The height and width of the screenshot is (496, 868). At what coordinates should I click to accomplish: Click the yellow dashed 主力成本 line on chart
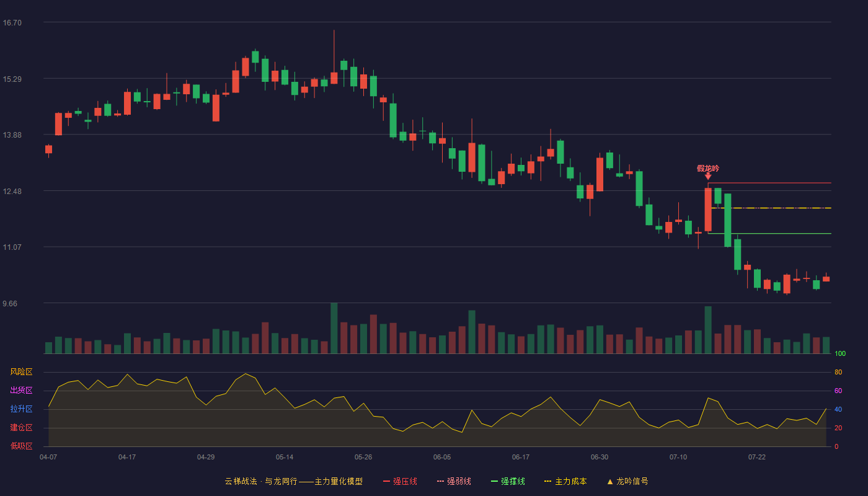[771, 208]
